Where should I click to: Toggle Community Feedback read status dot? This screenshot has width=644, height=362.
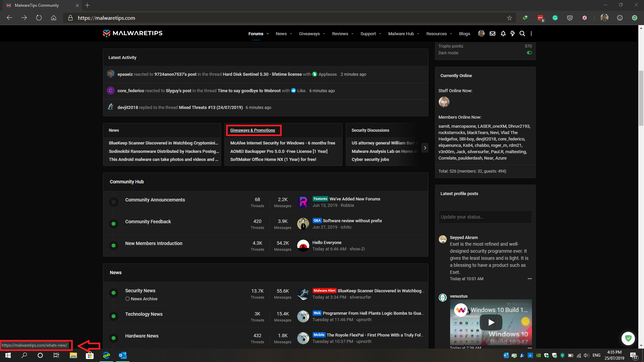pos(114,224)
